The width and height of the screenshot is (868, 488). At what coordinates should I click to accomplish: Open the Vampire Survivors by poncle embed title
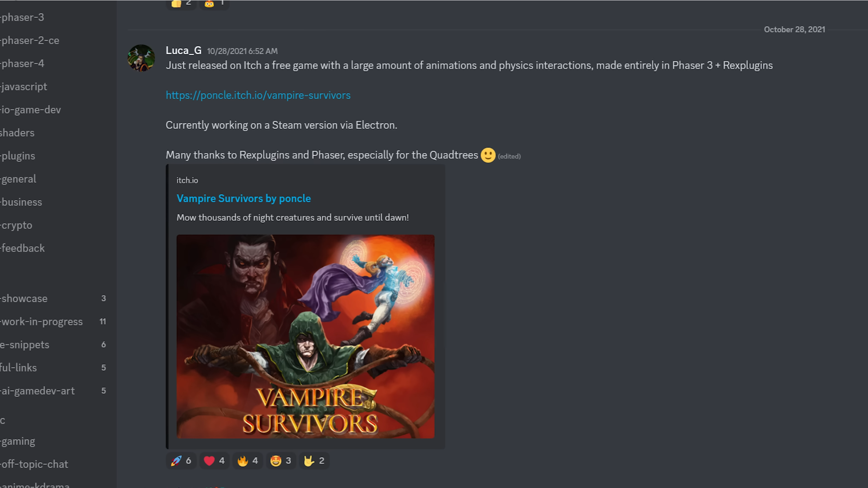point(244,198)
